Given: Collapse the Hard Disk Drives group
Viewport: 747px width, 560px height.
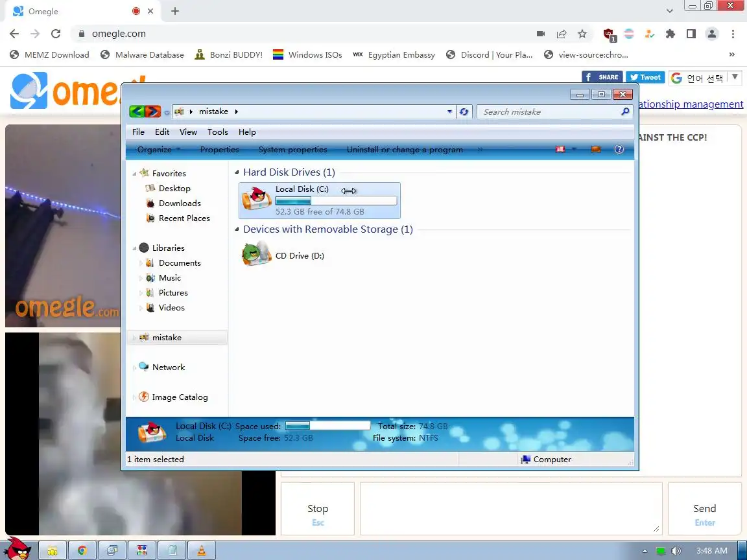Looking at the screenshot, I should tap(237, 172).
